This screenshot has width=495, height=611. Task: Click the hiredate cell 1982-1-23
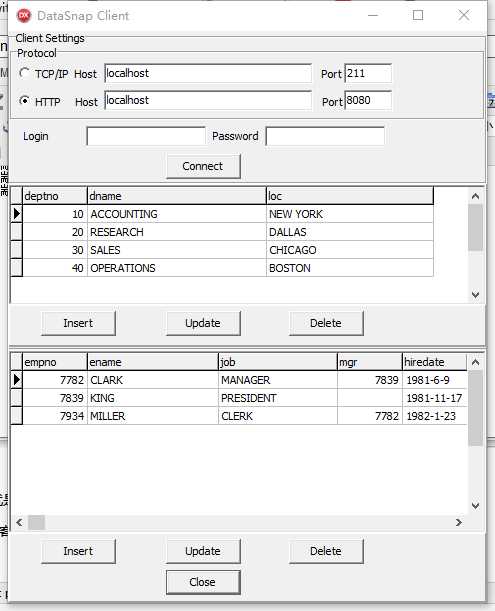[435, 416]
